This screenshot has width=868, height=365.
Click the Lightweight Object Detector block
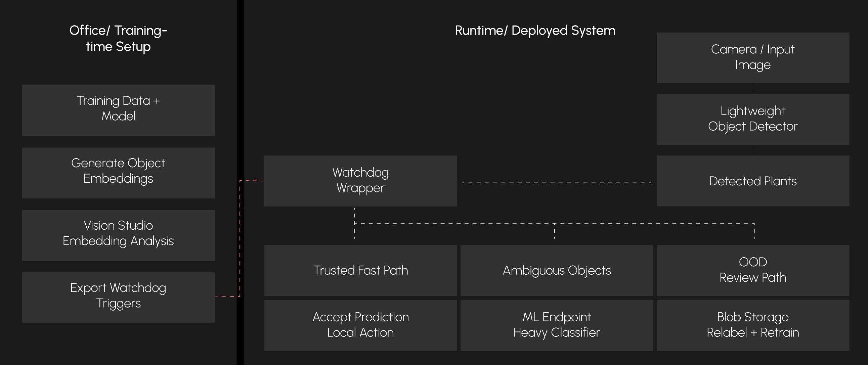[753, 119]
